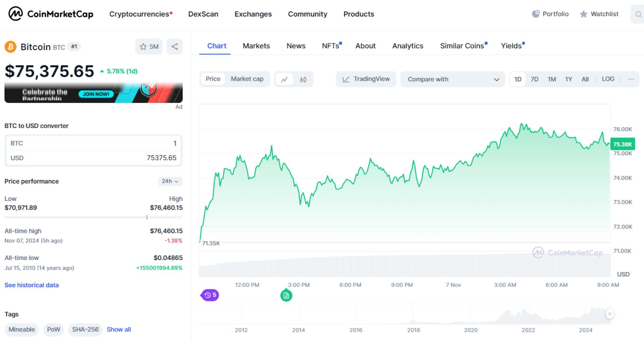
Task: Select the line chart toggle
Action: click(285, 79)
